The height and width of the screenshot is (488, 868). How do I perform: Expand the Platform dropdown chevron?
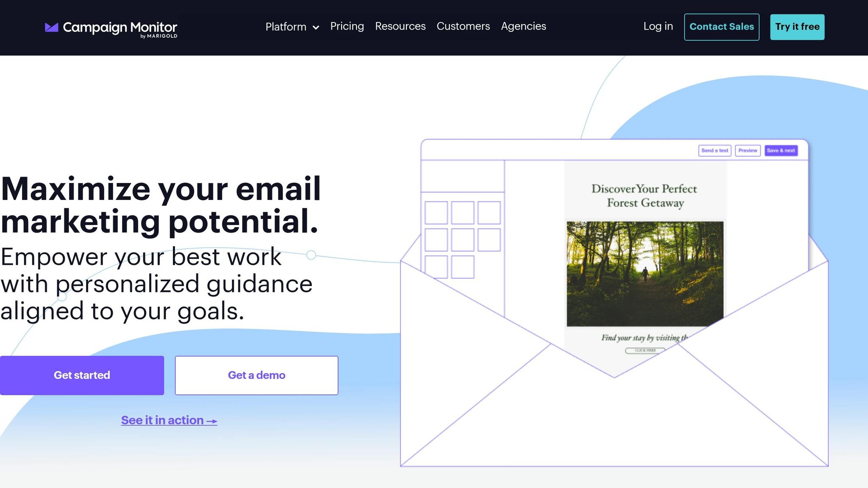tap(316, 28)
